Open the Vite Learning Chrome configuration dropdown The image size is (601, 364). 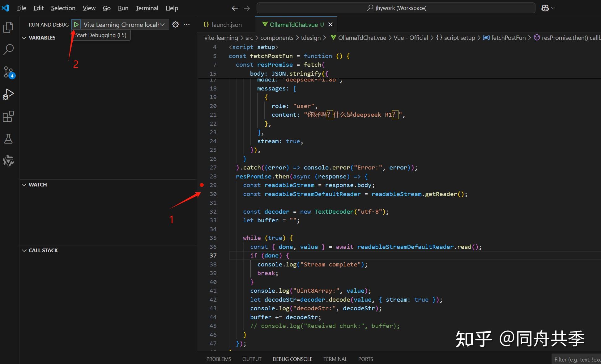(163, 24)
